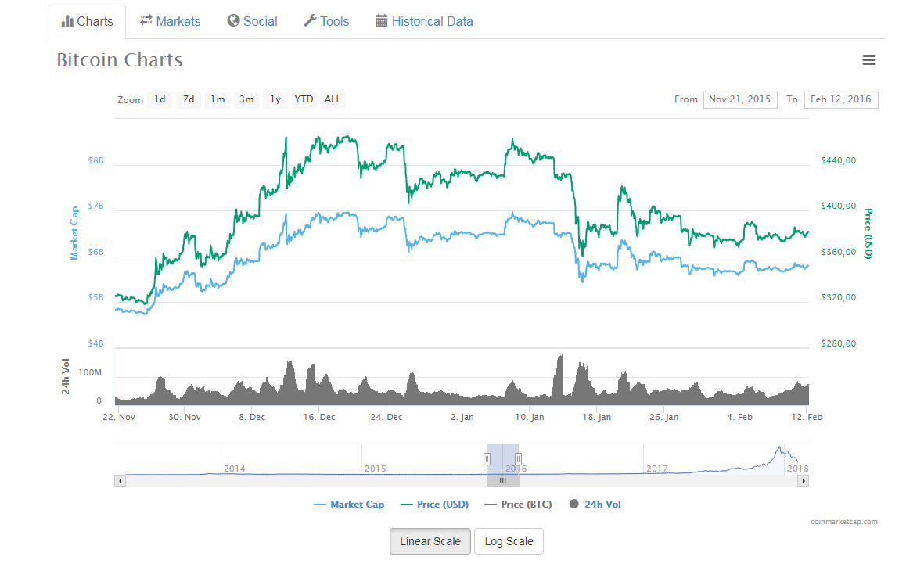Zoom chart to YTD range
The width and height of the screenshot is (924, 571).
tap(304, 99)
